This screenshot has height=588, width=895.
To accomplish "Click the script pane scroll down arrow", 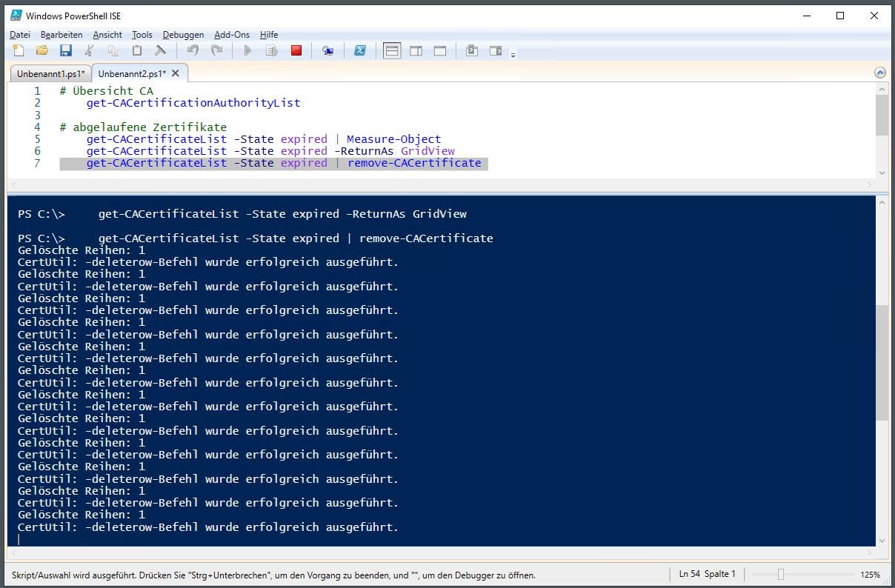I will [881, 173].
